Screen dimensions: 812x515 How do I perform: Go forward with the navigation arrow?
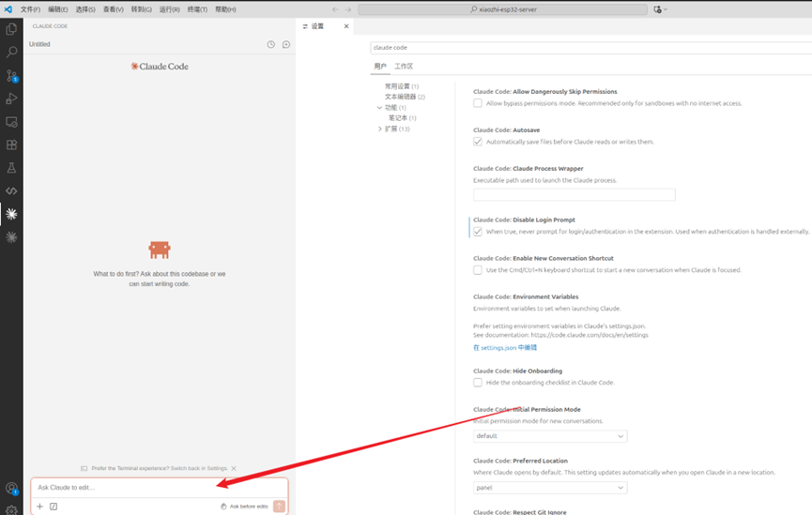(x=348, y=9)
